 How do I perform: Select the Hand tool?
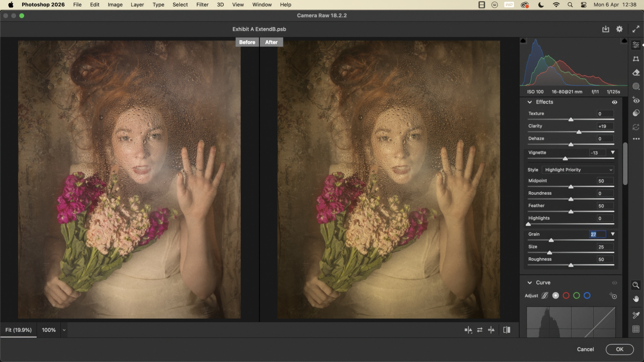(636, 299)
